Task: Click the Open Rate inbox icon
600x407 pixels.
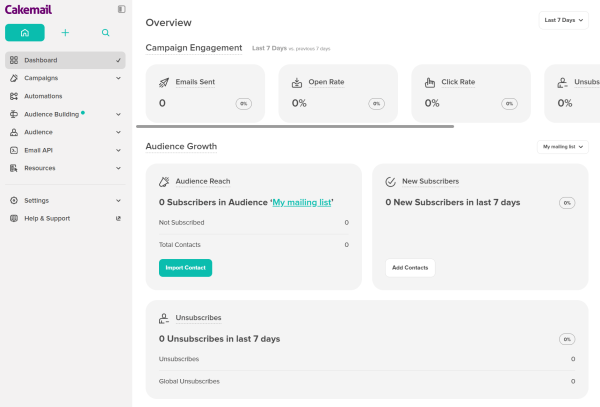Action: [297, 82]
